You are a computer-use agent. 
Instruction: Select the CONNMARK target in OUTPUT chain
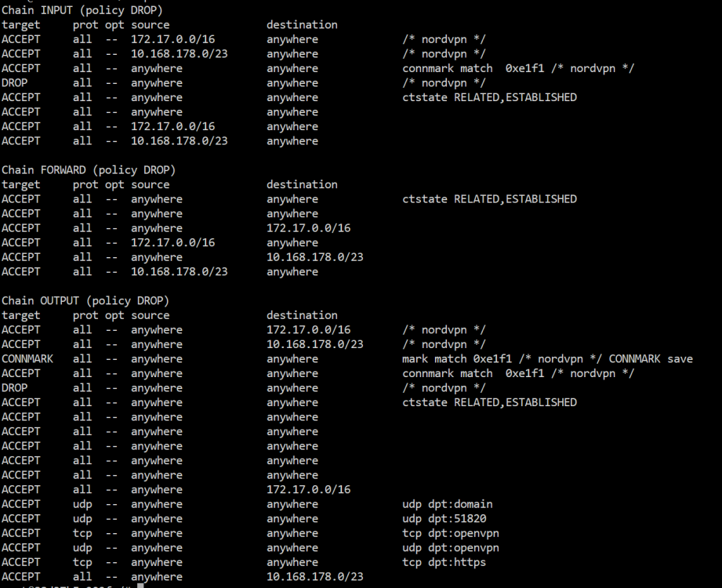27,359
